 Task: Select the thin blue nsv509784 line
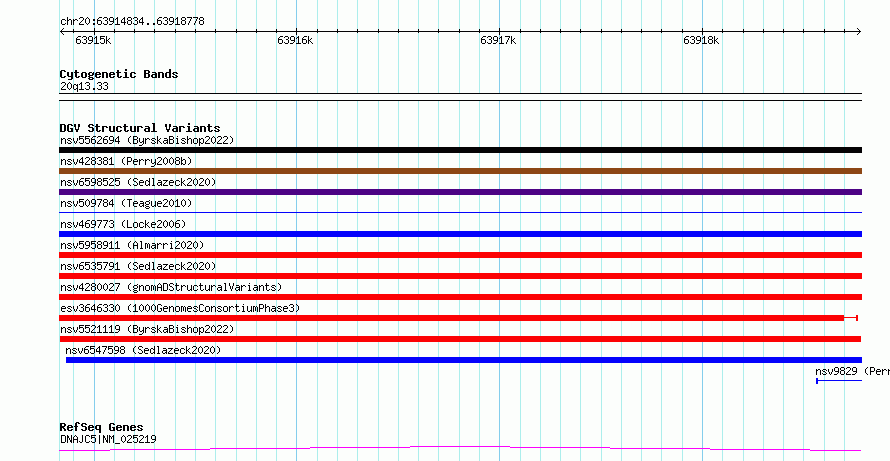[460, 213]
